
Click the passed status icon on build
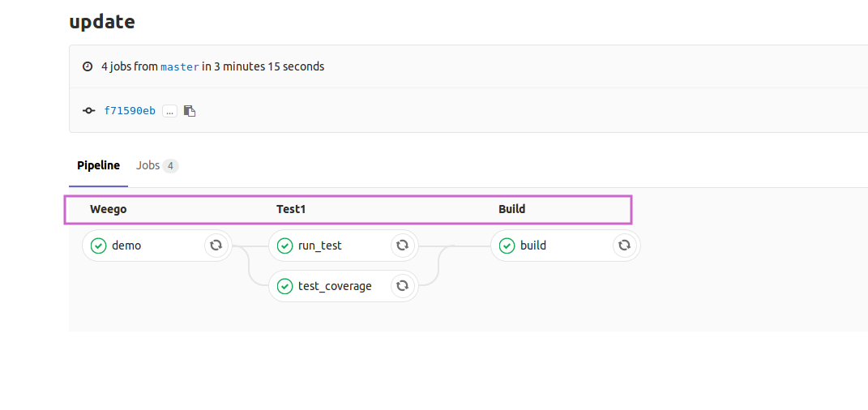[x=507, y=246]
